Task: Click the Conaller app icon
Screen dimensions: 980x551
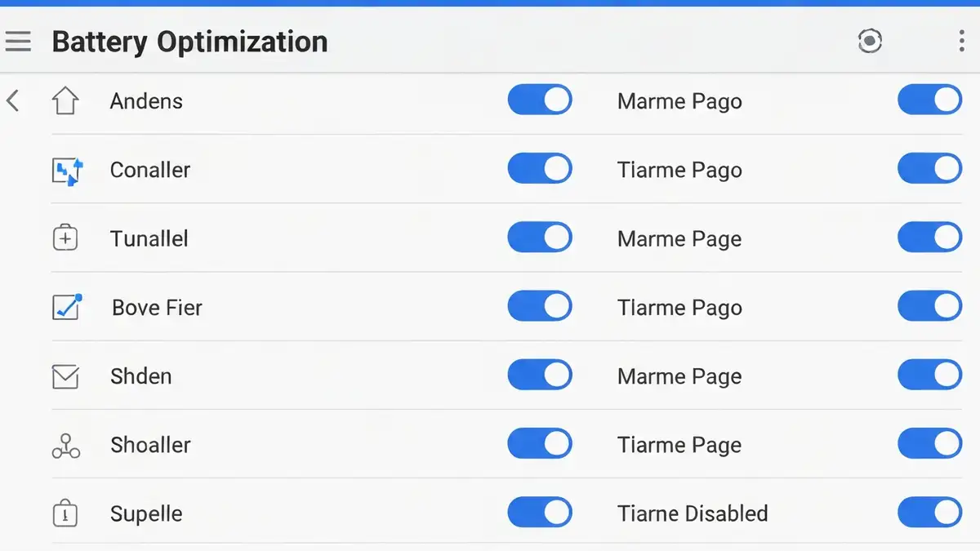Action: [67, 171]
